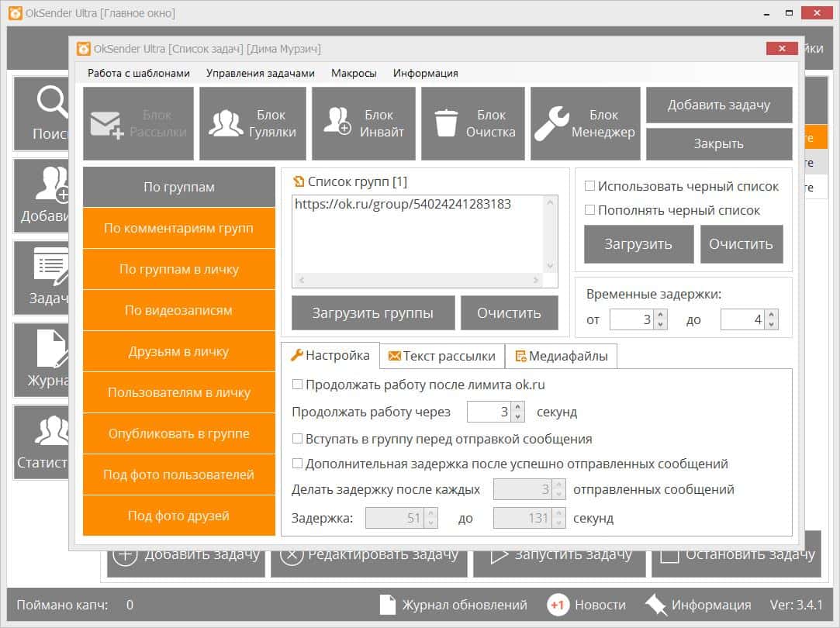Select the По группам task type

[179, 187]
